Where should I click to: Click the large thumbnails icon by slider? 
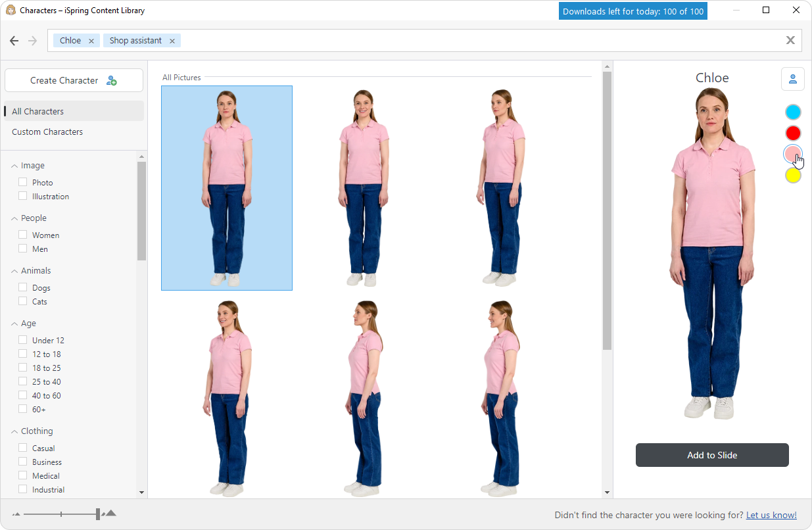pos(110,514)
